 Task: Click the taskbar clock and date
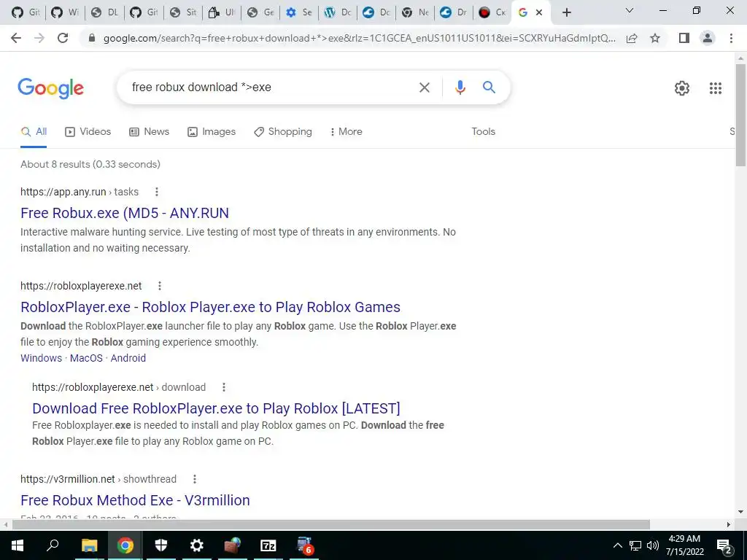click(684, 545)
